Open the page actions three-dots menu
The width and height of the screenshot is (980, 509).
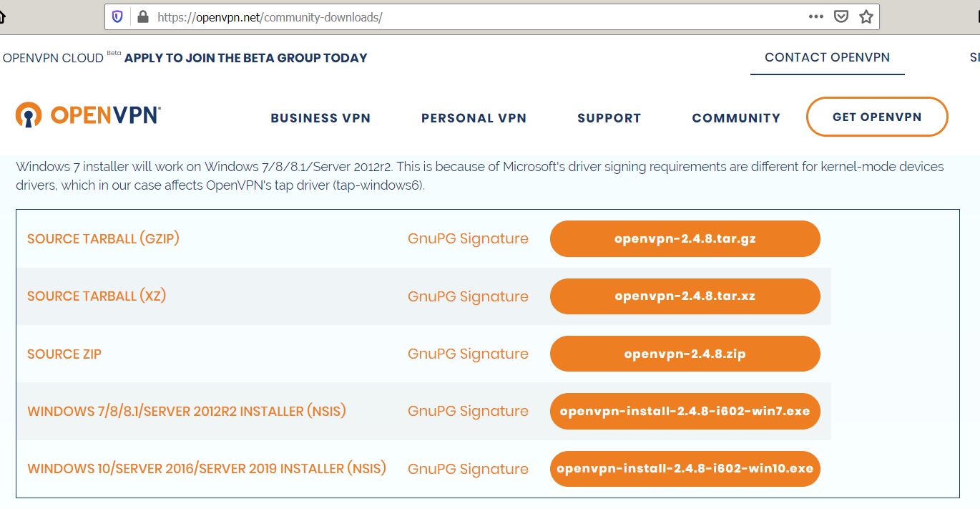tap(815, 16)
